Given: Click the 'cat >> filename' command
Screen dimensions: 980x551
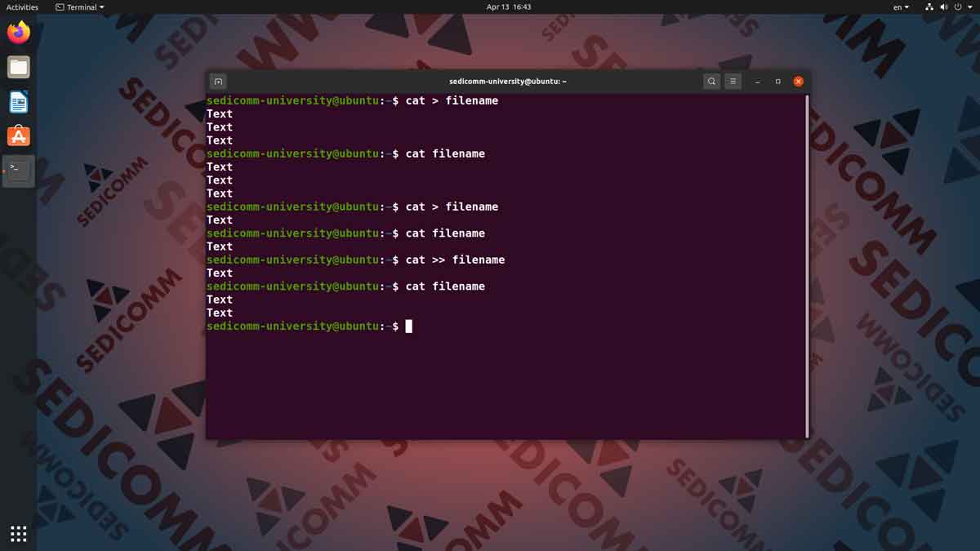Looking at the screenshot, I should 455,260.
